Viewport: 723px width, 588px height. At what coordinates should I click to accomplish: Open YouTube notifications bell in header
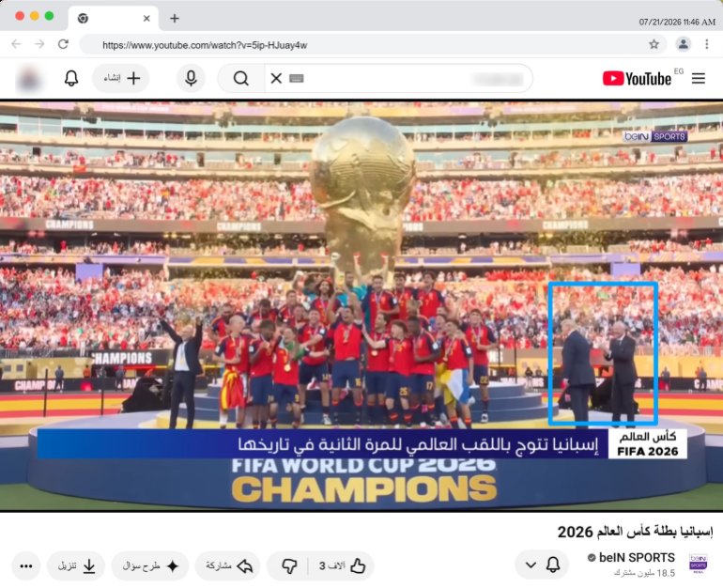(71, 78)
